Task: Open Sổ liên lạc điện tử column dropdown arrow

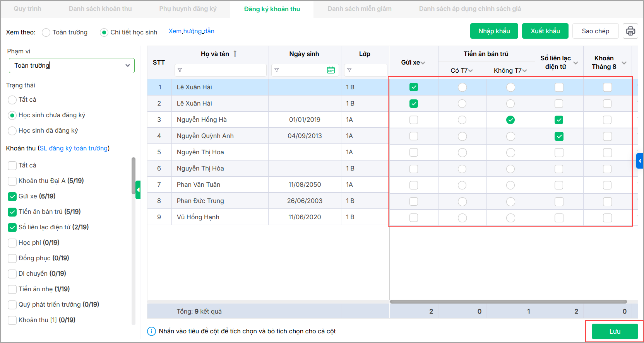Action: [576, 63]
